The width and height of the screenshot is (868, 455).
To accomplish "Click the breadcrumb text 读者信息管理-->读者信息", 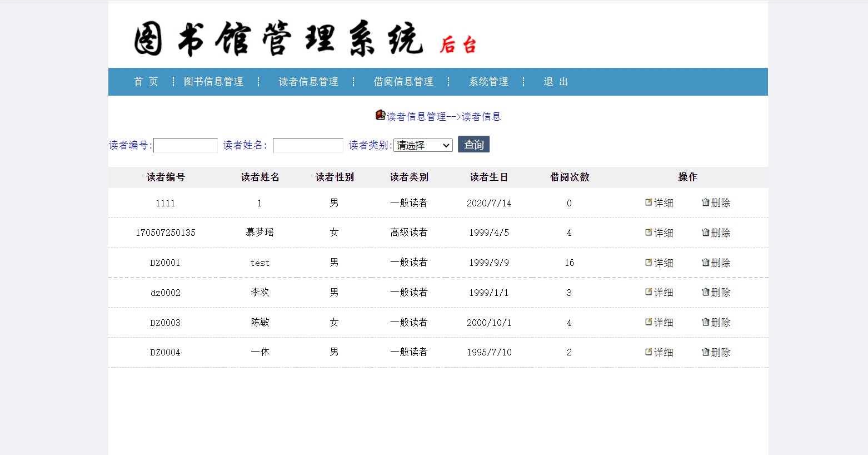I will [x=444, y=116].
